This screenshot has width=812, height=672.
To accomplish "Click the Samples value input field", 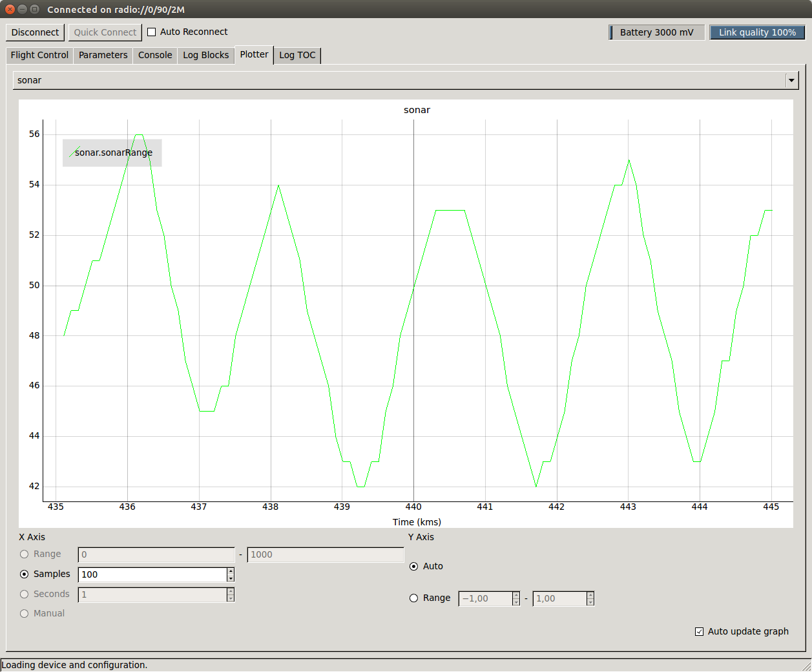I will tap(152, 574).
